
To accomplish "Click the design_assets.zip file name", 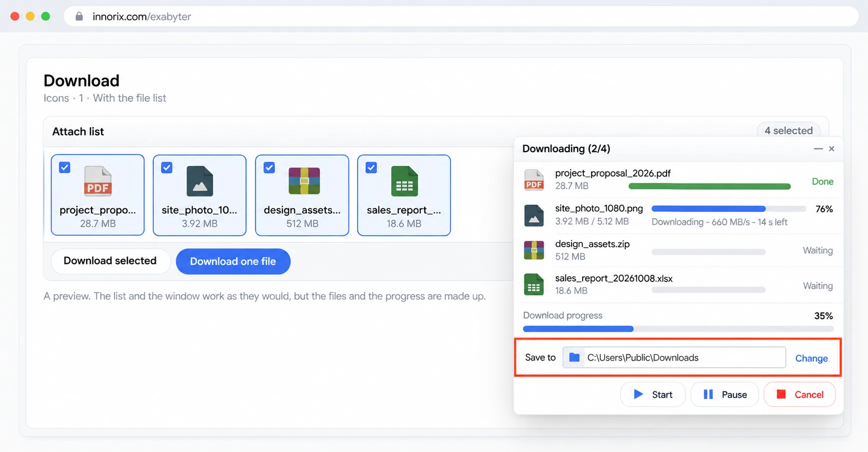I will coord(592,244).
